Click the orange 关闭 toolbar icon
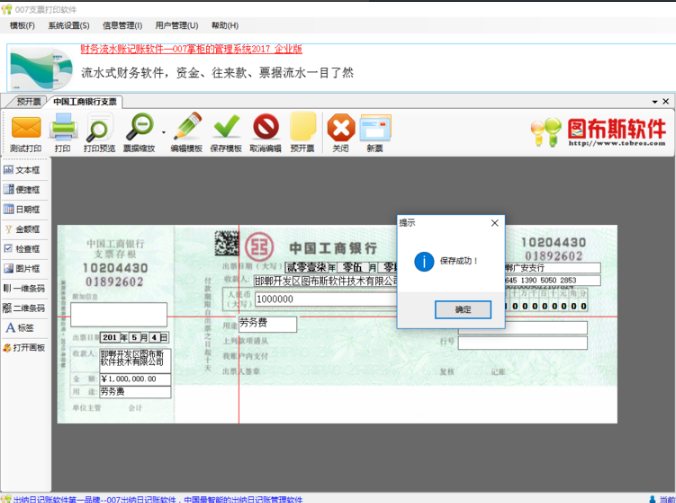The image size is (676, 503). [x=341, y=128]
